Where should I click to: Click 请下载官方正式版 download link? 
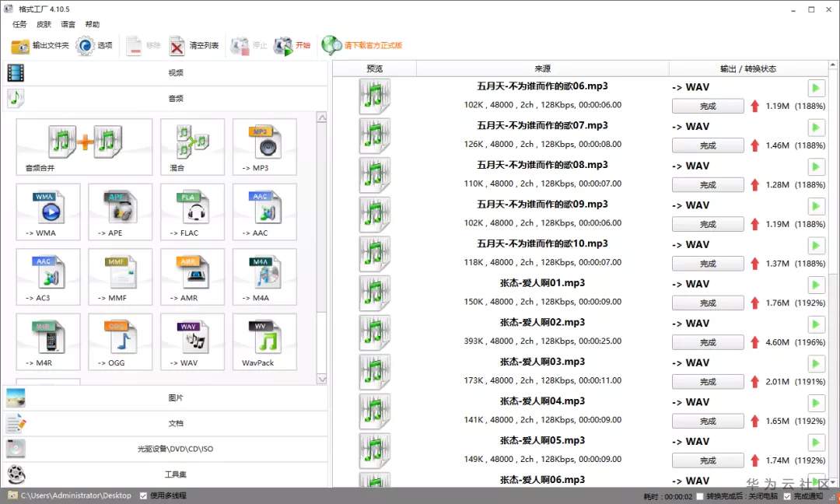(x=362, y=46)
